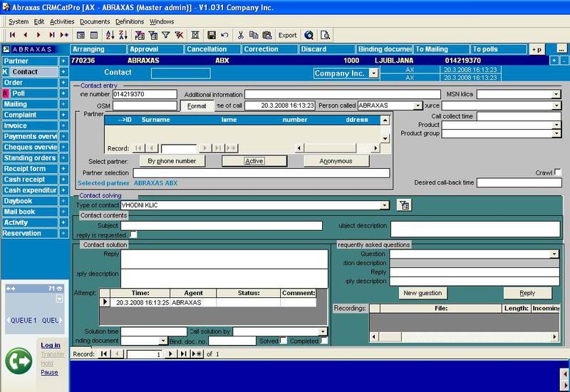
Task: Toggle the reply is requested checkbox
Action: pyautogui.click(x=133, y=235)
